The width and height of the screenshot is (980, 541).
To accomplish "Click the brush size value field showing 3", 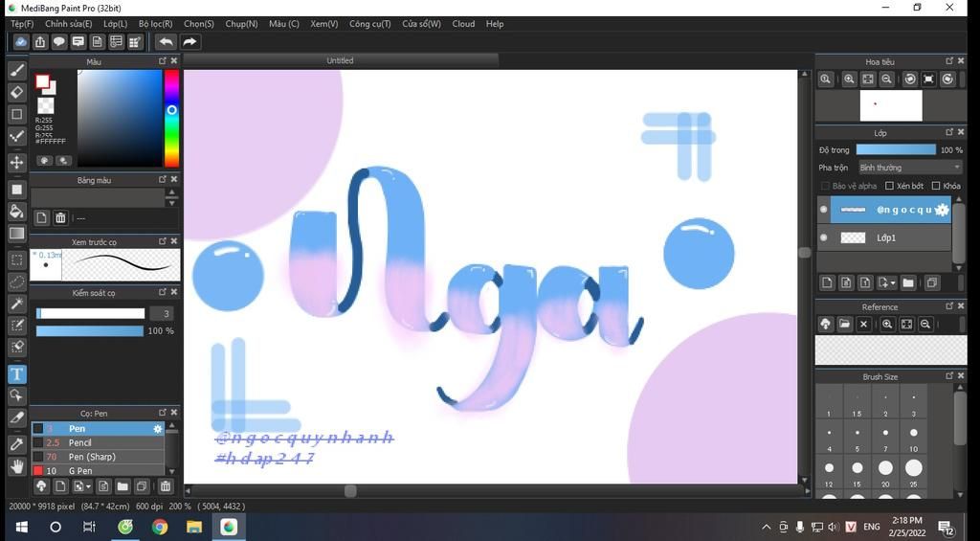I will (x=161, y=313).
